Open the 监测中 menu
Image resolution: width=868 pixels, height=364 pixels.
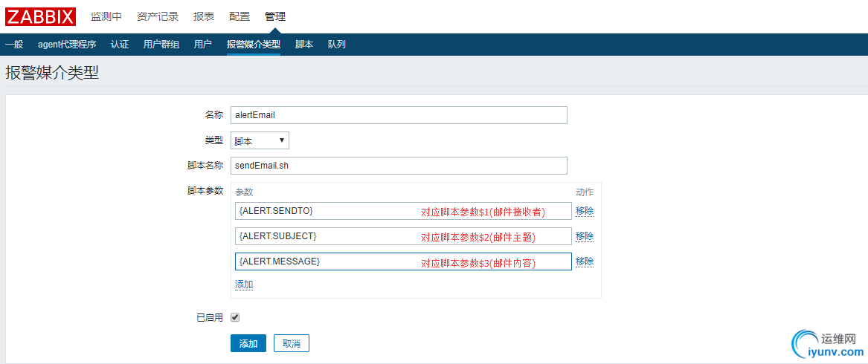(x=106, y=16)
